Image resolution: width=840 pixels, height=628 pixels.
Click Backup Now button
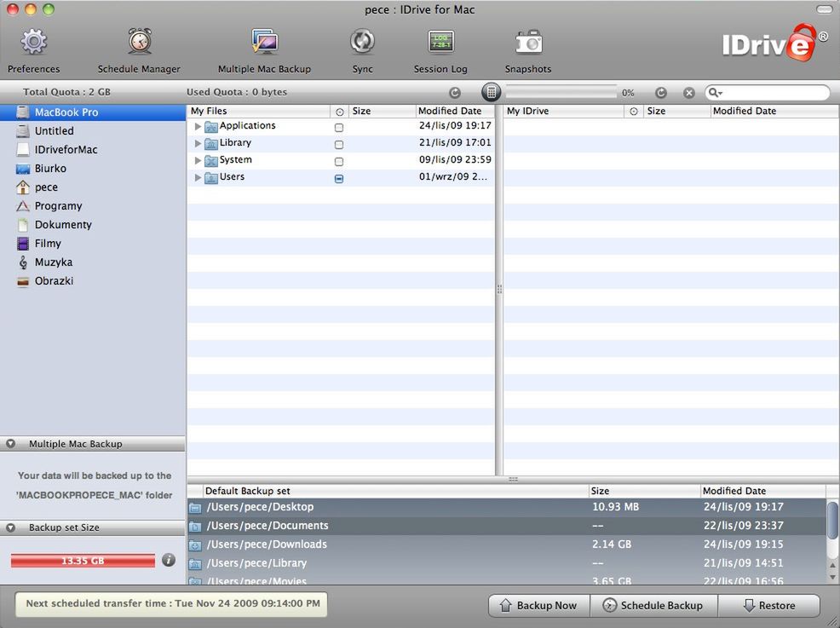pos(539,606)
